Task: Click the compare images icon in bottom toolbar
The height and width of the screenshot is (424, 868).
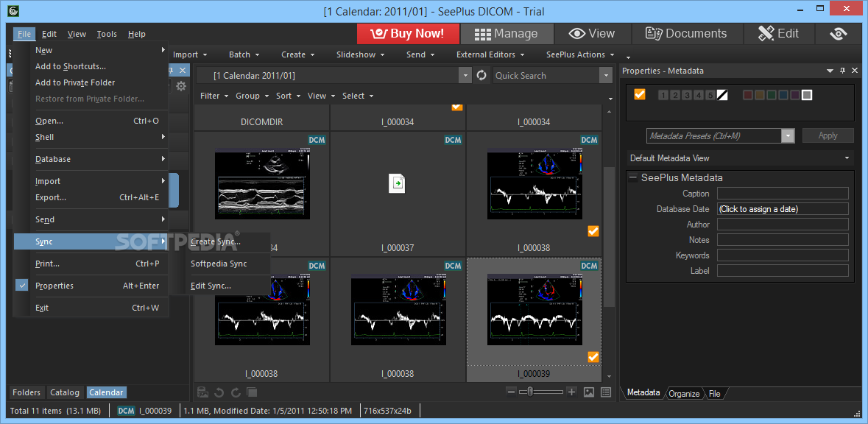Action: (252, 392)
